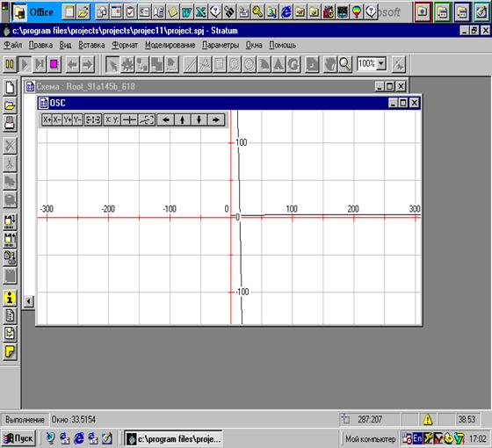Click the Y- scale button in OSC
Screen dimensions: 492x448
(x=77, y=119)
